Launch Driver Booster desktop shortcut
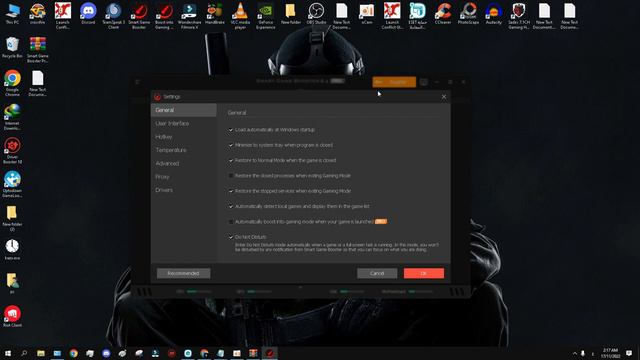 12,151
